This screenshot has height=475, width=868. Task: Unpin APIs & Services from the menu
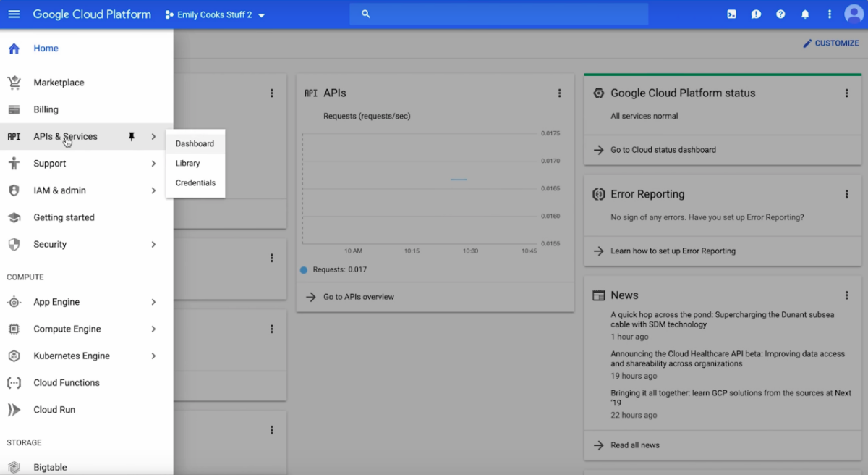click(x=131, y=136)
